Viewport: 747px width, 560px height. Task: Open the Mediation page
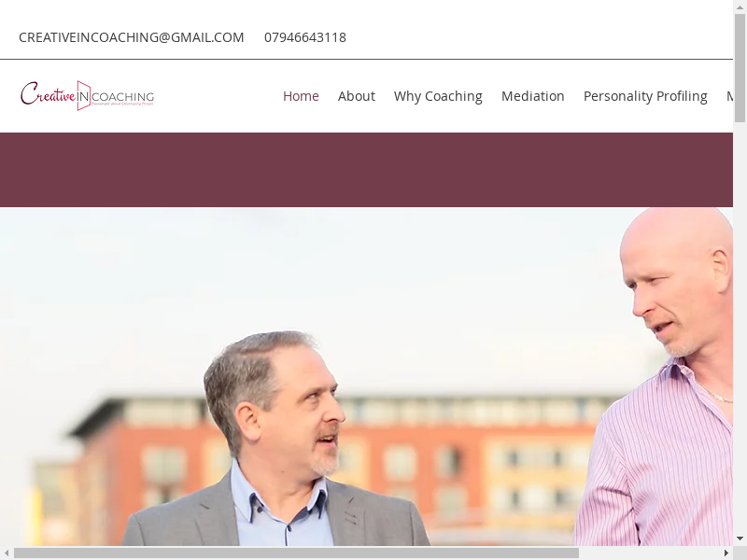tap(532, 96)
